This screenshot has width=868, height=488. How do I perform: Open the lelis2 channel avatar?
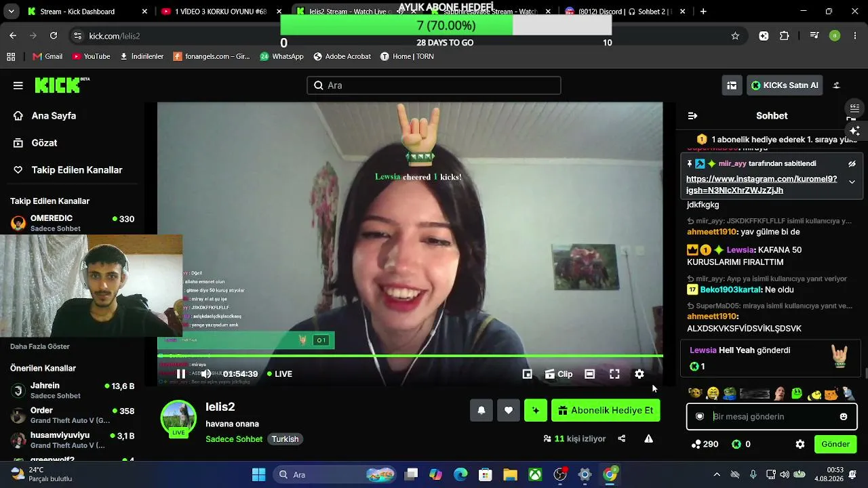tap(178, 418)
